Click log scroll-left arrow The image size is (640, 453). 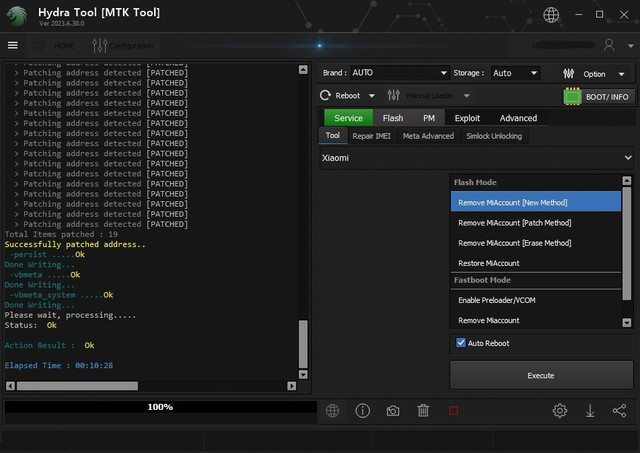[11, 386]
